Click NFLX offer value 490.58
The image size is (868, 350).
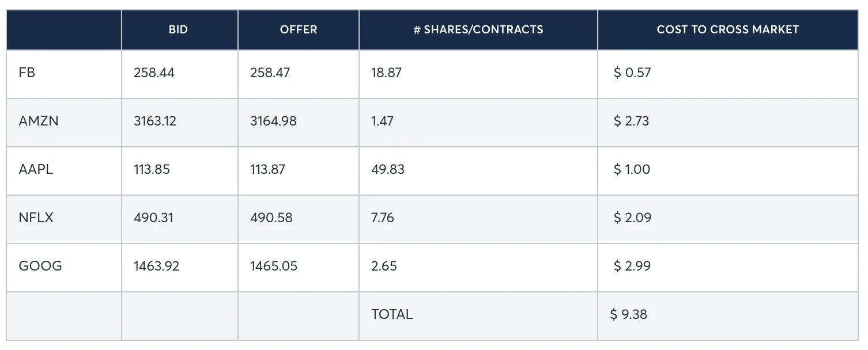(271, 218)
